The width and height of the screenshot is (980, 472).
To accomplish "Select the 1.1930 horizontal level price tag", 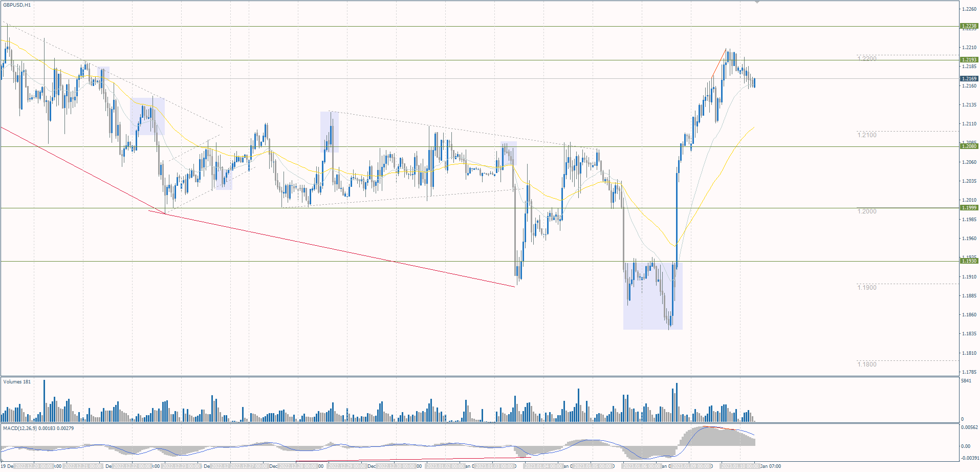I will [x=969, y=261].
